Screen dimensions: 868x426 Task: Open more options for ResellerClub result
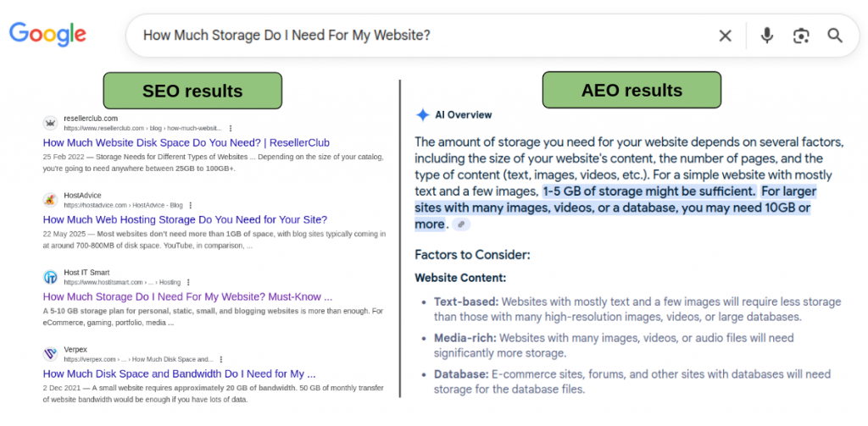click(x=231, y=128)
